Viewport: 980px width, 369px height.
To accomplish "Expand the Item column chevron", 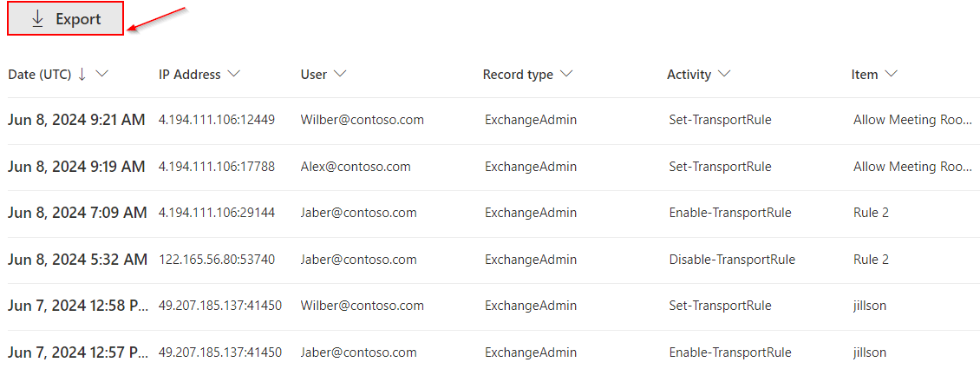I will (891, 75).
